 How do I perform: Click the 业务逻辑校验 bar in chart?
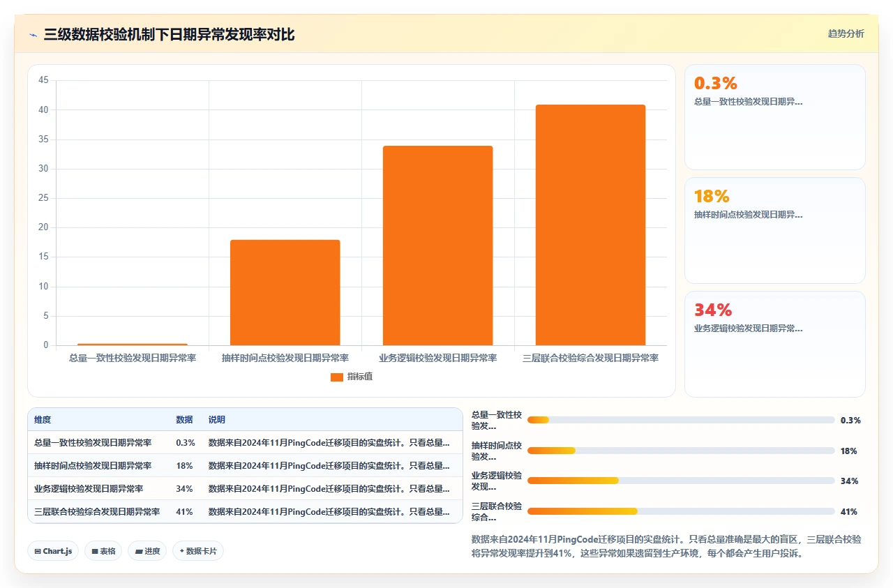437,246
